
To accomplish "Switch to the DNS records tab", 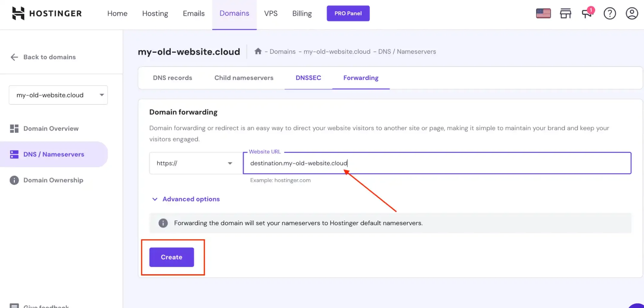I will click(x=172, y=78).
